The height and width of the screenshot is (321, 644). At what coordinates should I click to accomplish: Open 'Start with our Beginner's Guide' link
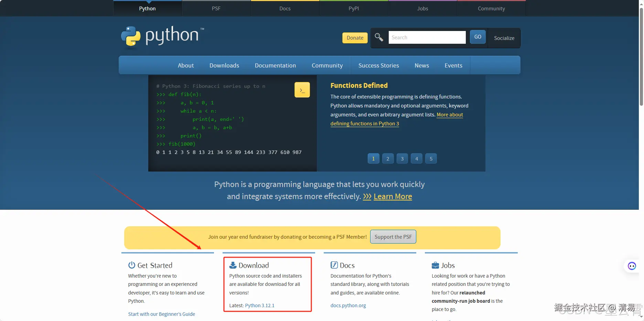coord(162,314)
